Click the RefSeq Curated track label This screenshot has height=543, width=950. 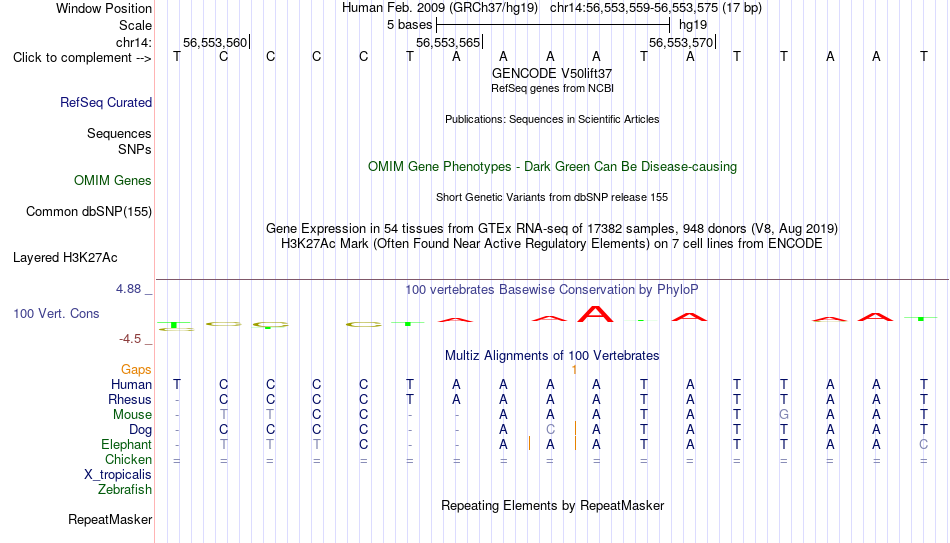tap(105, 102)
